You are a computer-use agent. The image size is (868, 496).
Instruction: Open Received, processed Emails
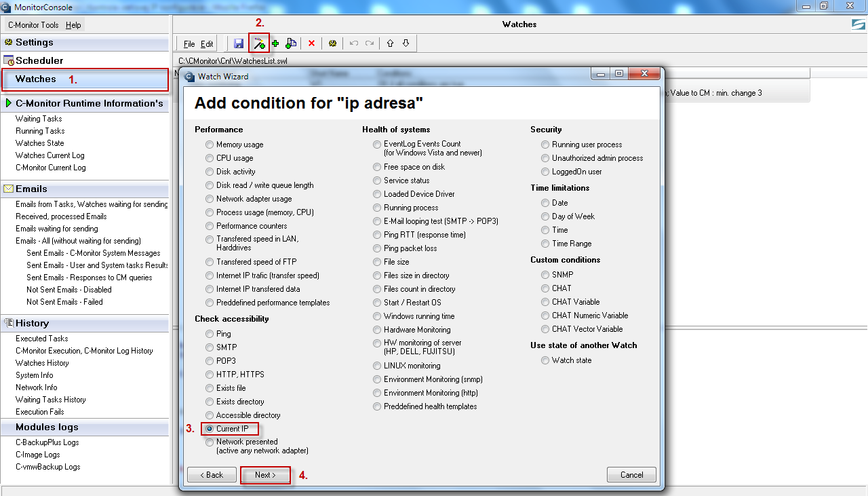(x=61, y=216)
